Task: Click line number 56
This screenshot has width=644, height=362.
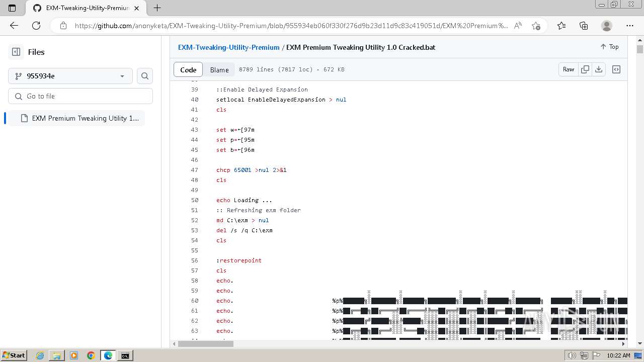Action: pos(195,260)
